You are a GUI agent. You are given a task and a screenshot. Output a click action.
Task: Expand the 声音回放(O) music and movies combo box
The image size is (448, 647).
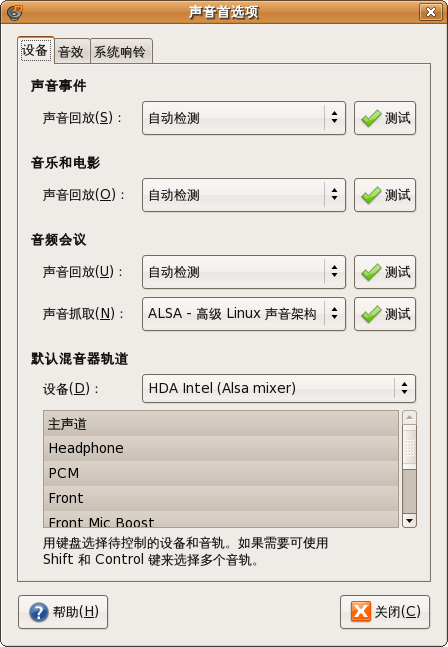point(244,195)
